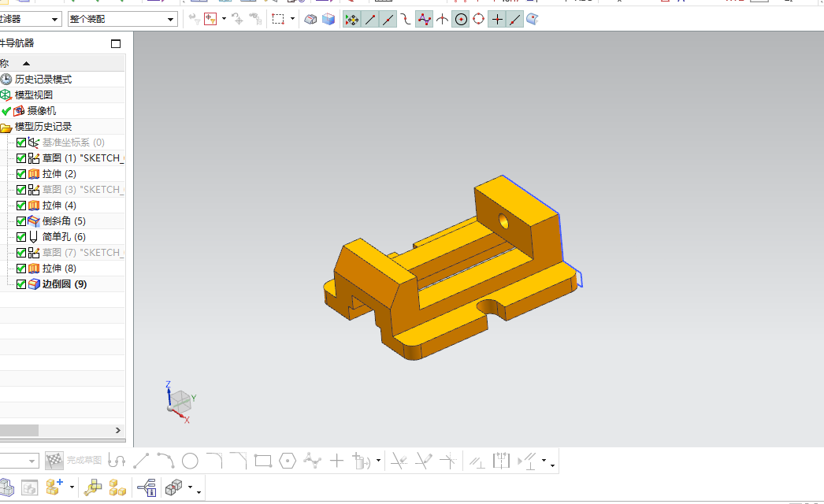
Task: Toggle Enable Snap Points with colored diamonds
Action: click(x=351, y=20)
